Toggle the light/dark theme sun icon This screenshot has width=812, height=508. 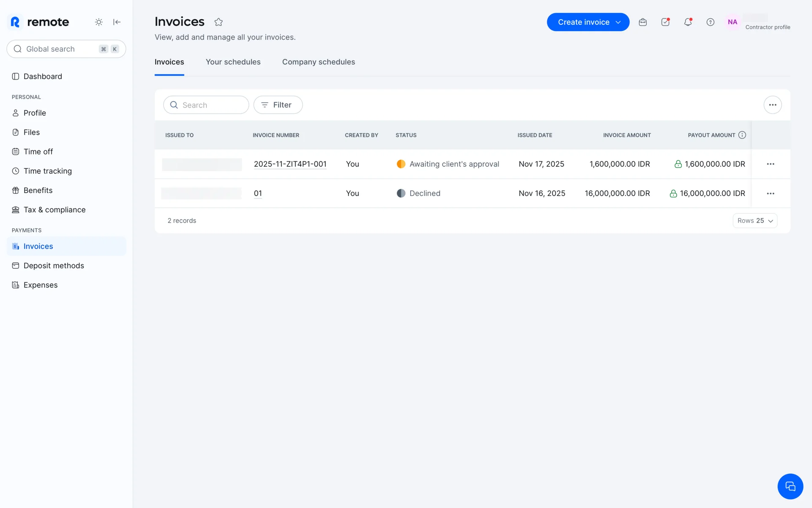99,22
